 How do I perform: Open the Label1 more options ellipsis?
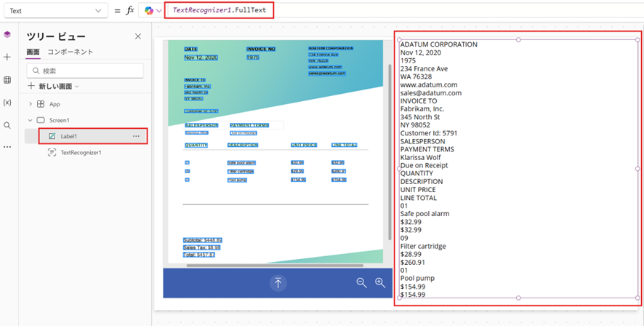(136, 136)
